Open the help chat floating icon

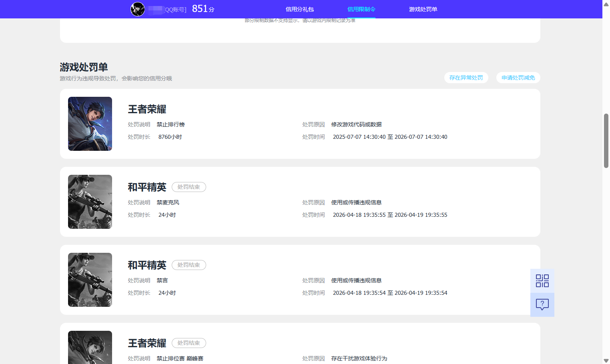point(542,305)
